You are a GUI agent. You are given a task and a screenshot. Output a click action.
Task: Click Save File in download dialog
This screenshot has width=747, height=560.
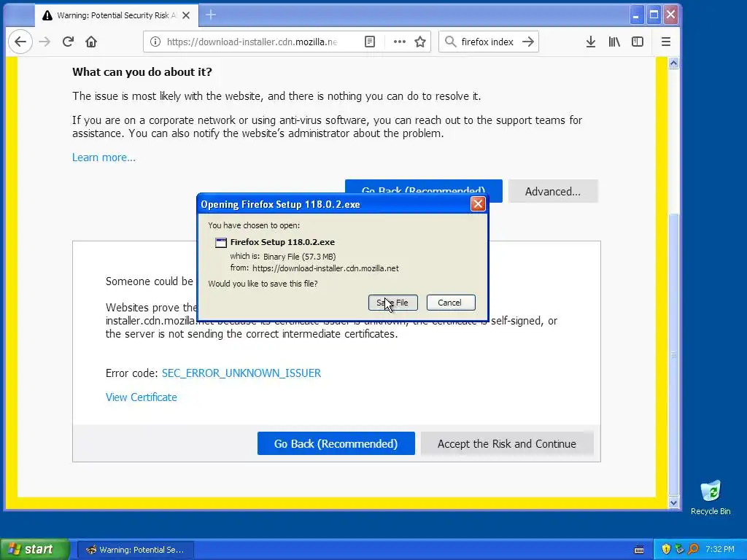tap(393, 303)
